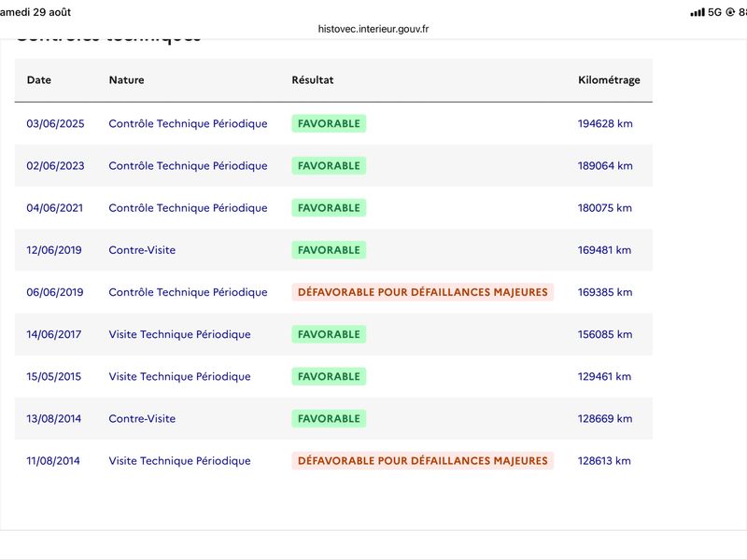Click FAVORABLE badge for 13/08/2014

coord(329,418)
